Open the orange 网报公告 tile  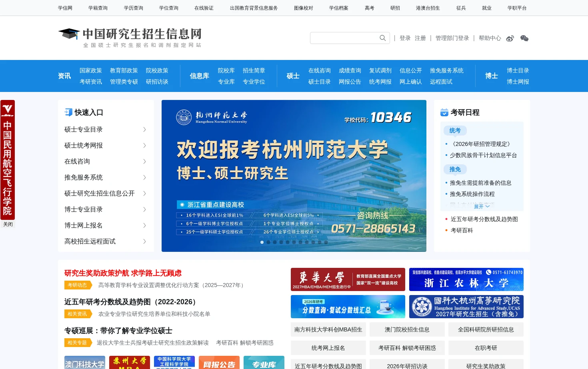[x=219, y=363]
